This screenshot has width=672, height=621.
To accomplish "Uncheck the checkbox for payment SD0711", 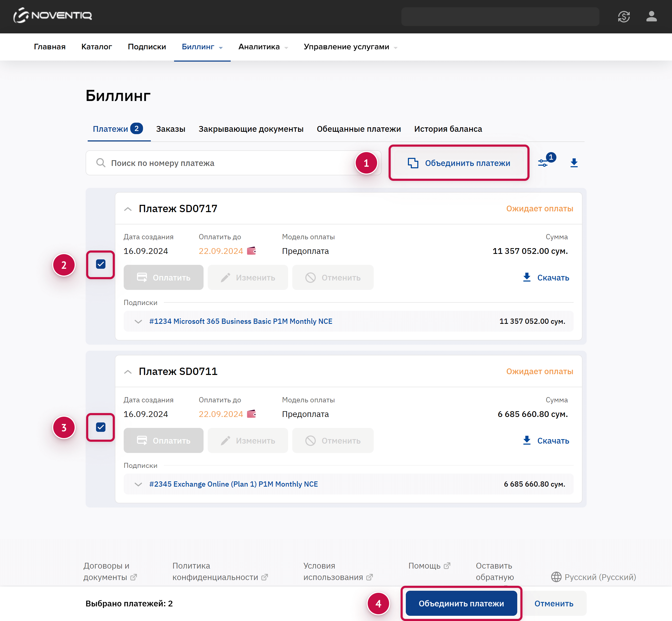I will click(100, 427).
